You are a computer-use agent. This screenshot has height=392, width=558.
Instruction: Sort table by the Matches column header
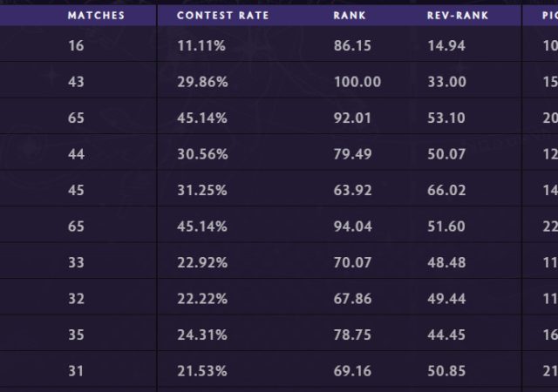tap(96, 16)
